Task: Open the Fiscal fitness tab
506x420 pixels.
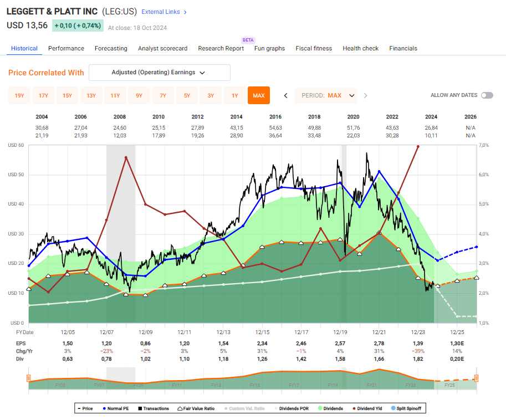Action: (314, 48)
